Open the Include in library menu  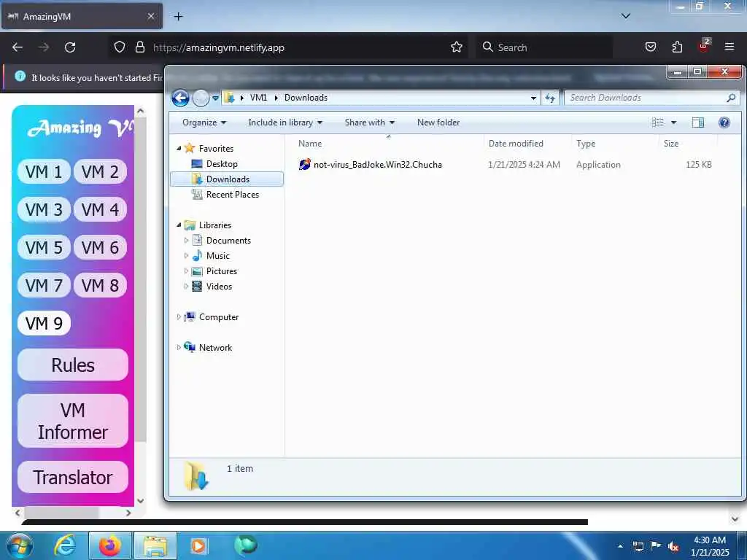click(285, 122)
